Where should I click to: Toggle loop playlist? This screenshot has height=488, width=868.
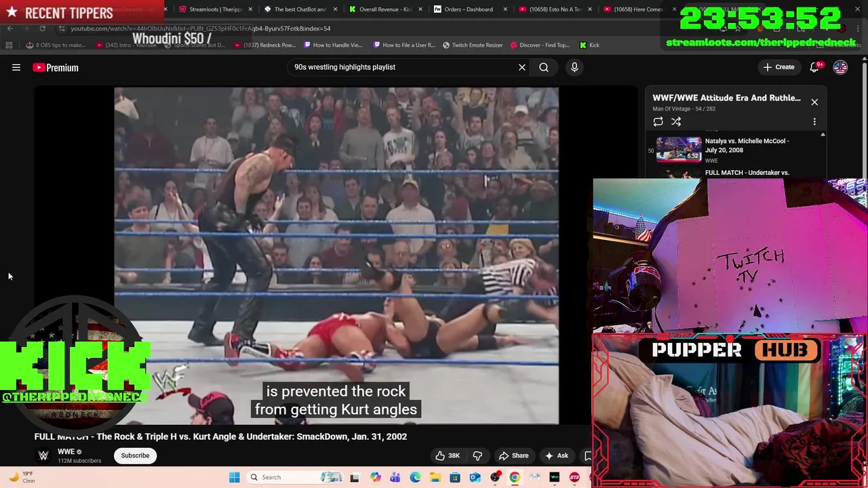click(x=658, y=122)
